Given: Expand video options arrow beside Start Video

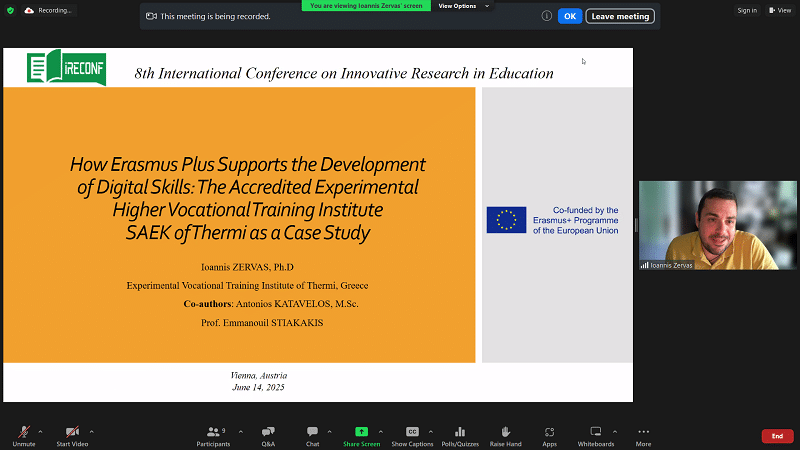Looking at the screenshot, I should point(92,431).
